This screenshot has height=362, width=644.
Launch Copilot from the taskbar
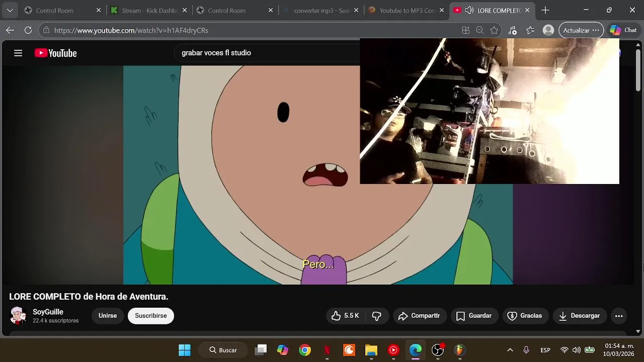(x=283, y=350)
